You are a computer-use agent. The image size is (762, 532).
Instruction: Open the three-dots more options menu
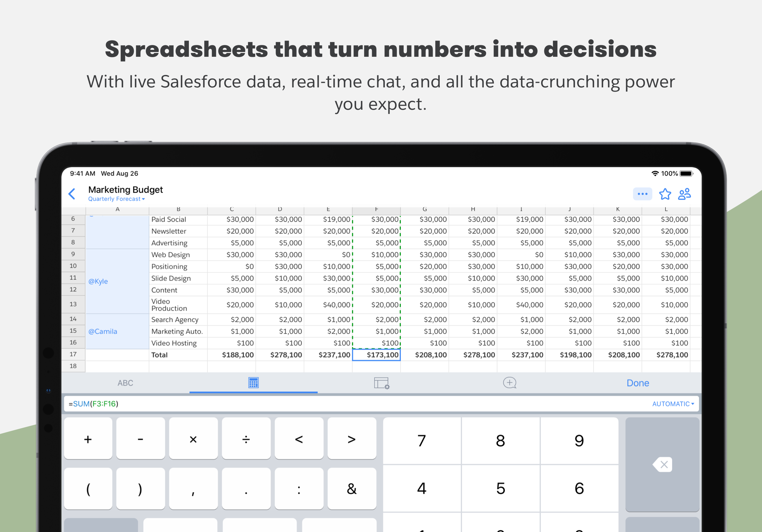(642, 194)
